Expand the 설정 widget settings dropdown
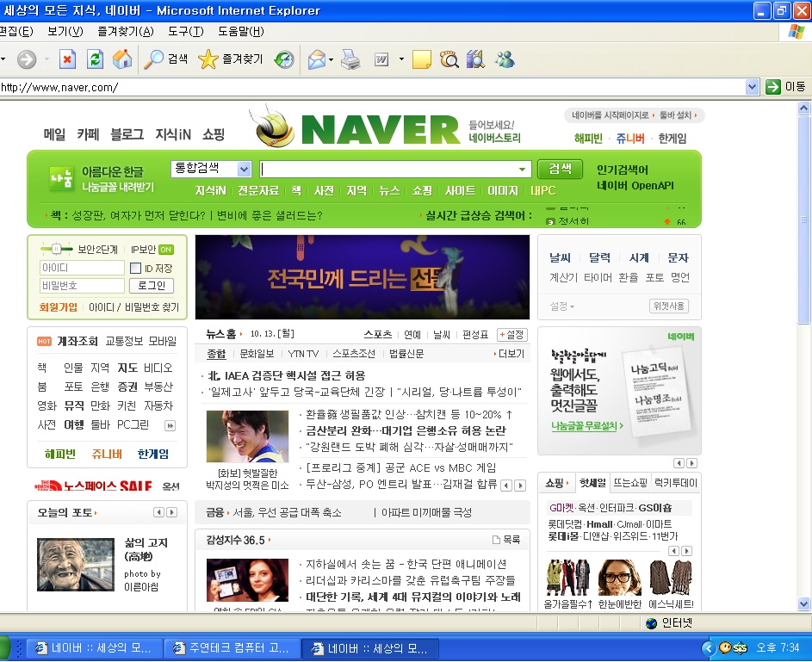The image size is (812, 662). coord(562,306)
